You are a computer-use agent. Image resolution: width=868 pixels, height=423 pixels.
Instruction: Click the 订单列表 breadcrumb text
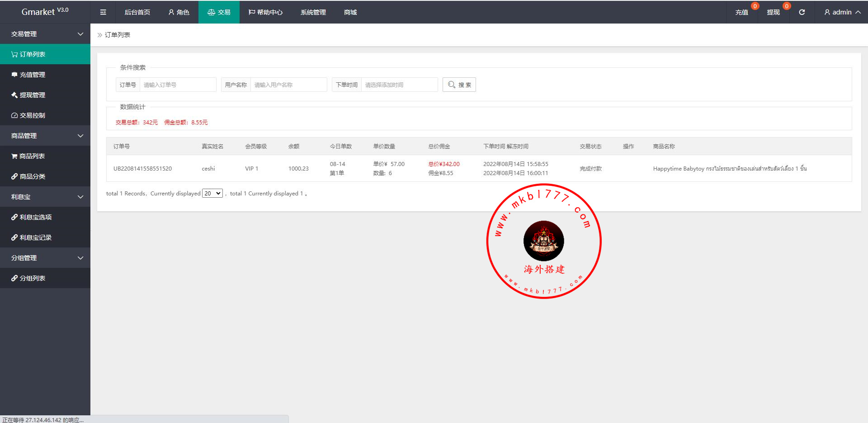point(118,35)
